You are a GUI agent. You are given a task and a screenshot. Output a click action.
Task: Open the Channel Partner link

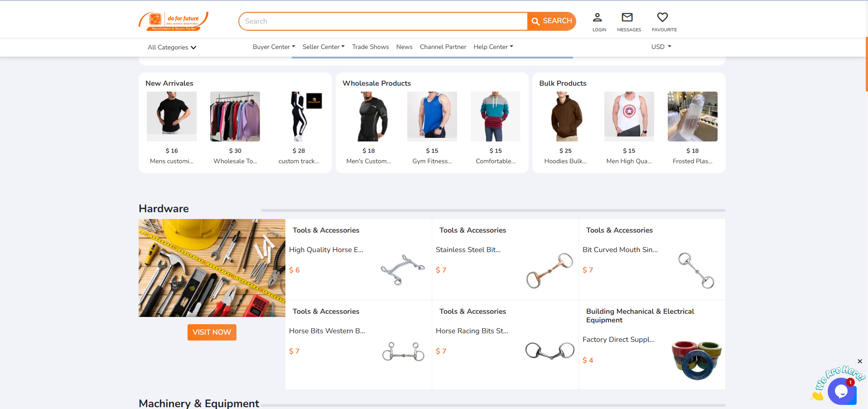pos(443,47)
